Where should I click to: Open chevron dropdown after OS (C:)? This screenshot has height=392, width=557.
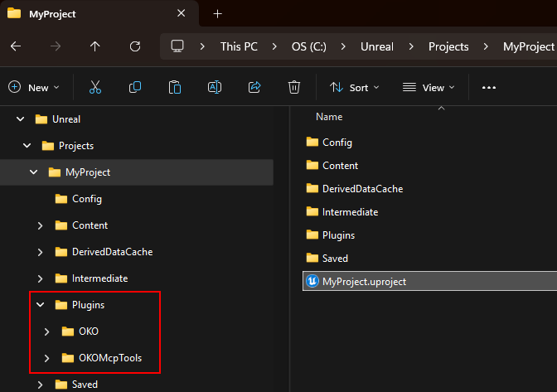coord(343,46)
